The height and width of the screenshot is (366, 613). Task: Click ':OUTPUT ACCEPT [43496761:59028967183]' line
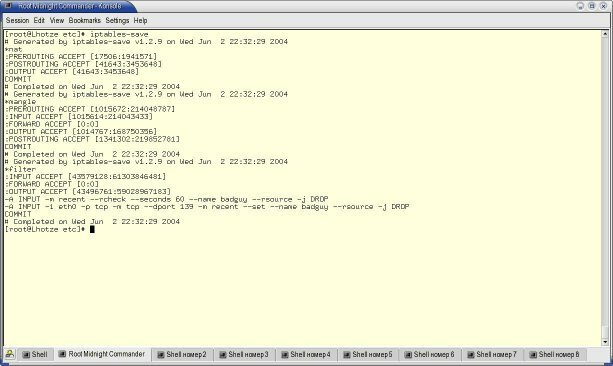tap(88, 192)
